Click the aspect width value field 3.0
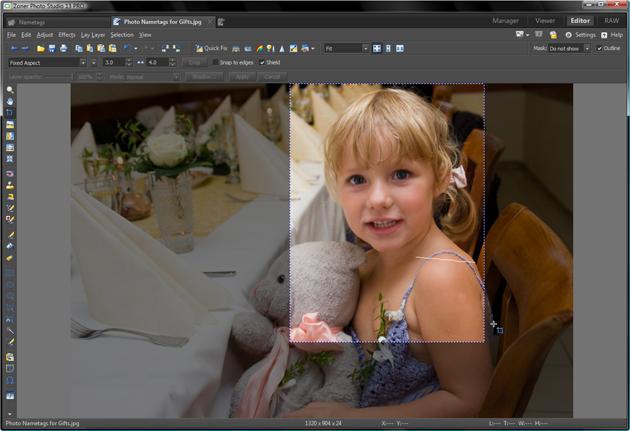The image size is (630, 431). 114,63
